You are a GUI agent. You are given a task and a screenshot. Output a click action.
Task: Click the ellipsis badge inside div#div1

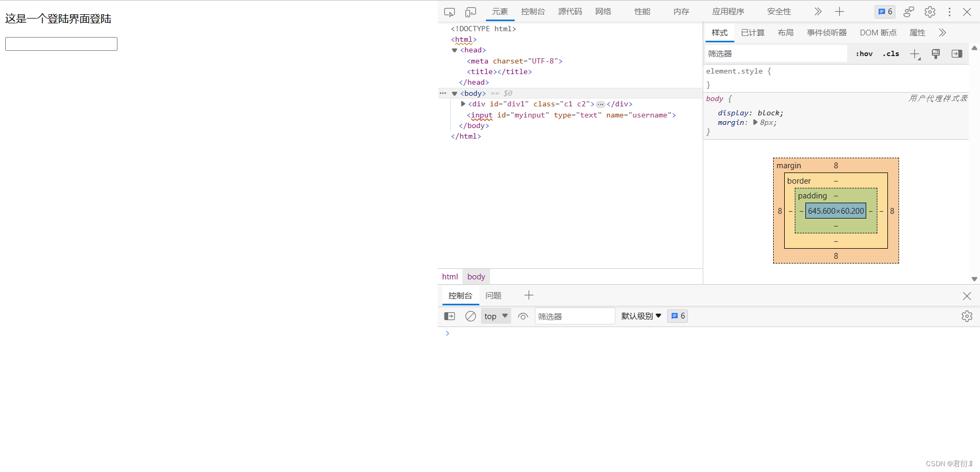tap(601, 105)
